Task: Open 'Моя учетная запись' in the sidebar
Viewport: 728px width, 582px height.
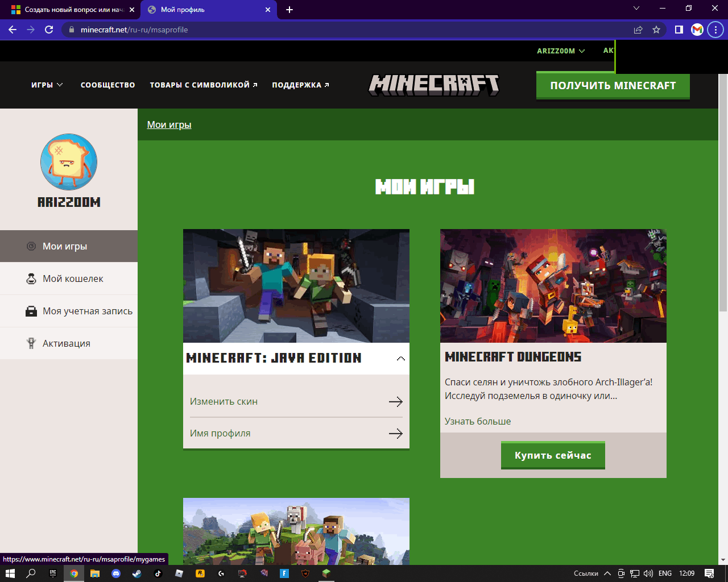Action: (x=69, y=311)
